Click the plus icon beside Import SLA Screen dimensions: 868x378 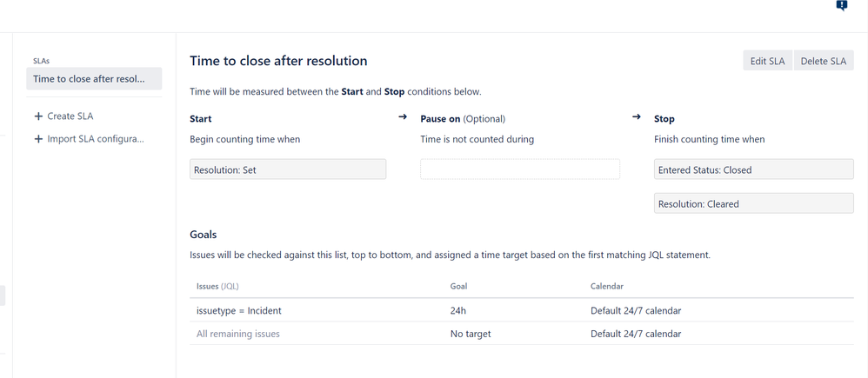pos(38,139)
